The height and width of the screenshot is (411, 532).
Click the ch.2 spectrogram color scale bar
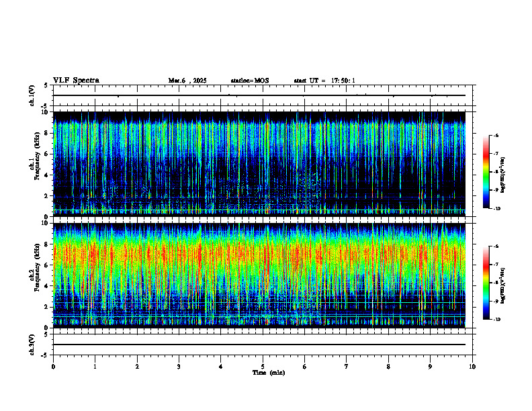486,283
